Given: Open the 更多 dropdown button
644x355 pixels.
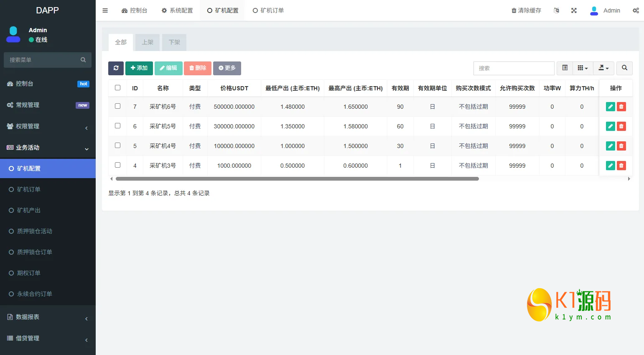Looking at the screenshot, I should 227,68.
